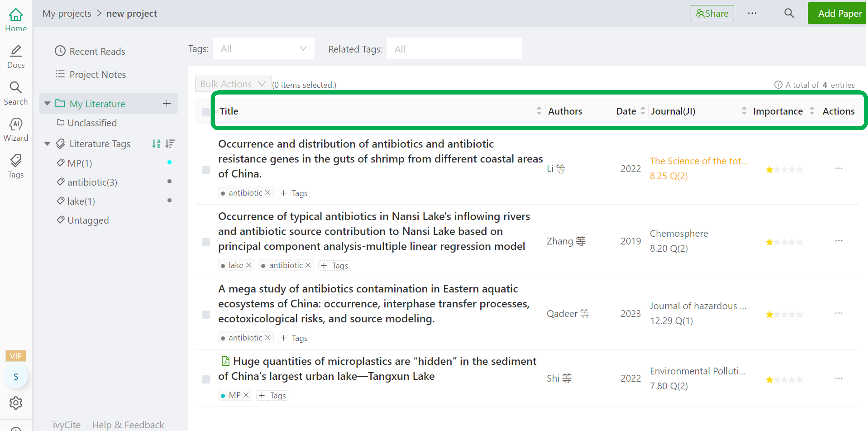868x431 pixels.
Task: Select the Tangxun Lake microplastics checkbox
Action: pyautogui.click(x=206, y=379)
